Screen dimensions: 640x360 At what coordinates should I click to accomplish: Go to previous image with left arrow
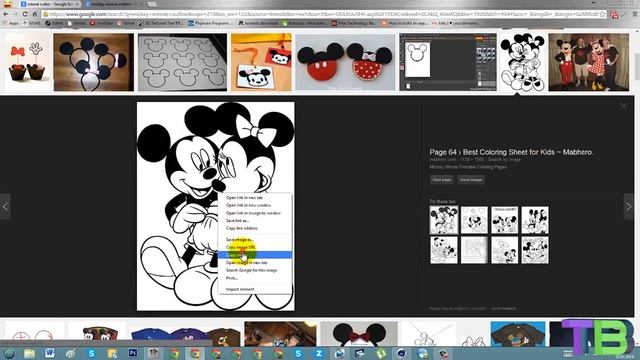click(x=5, y=207)
